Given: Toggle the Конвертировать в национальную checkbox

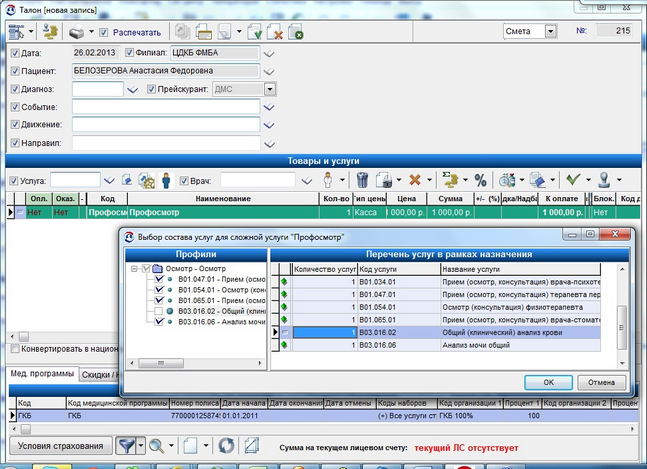Looking at the screenshot, I should (15, 349).
